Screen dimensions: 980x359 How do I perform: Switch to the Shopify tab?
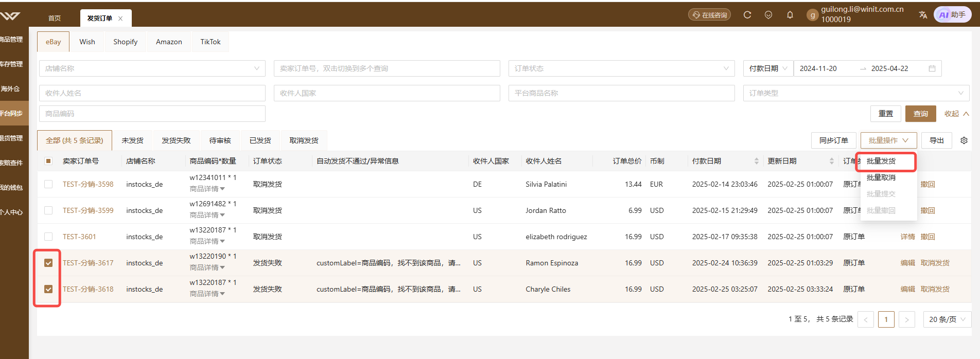pyautogui.click(x=126, y=42)
